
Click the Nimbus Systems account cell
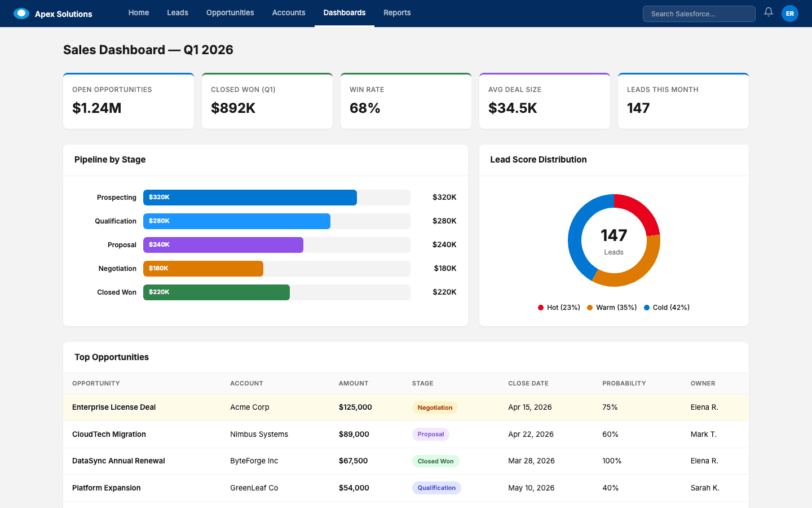259,435
